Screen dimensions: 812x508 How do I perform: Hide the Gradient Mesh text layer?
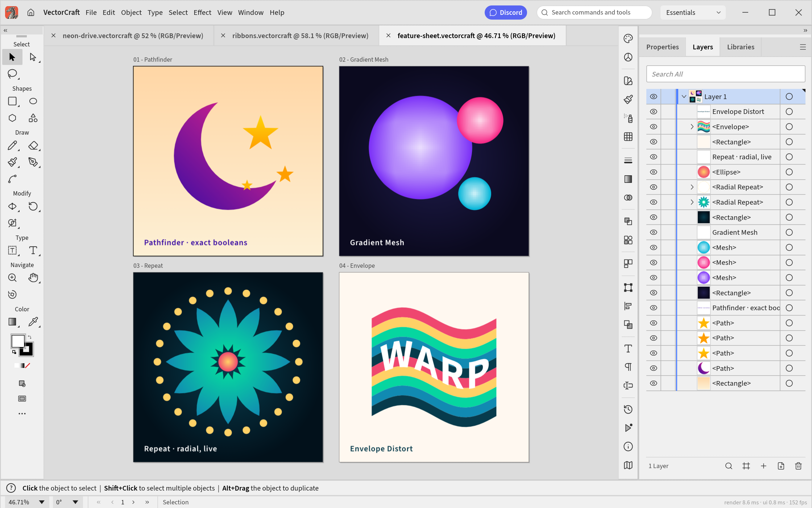654,232
